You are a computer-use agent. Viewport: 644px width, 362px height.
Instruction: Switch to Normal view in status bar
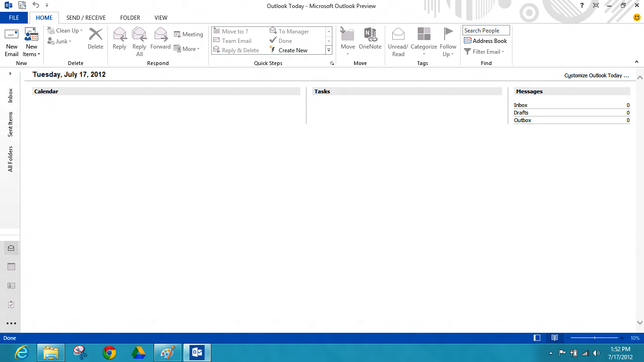coord(537,337)
